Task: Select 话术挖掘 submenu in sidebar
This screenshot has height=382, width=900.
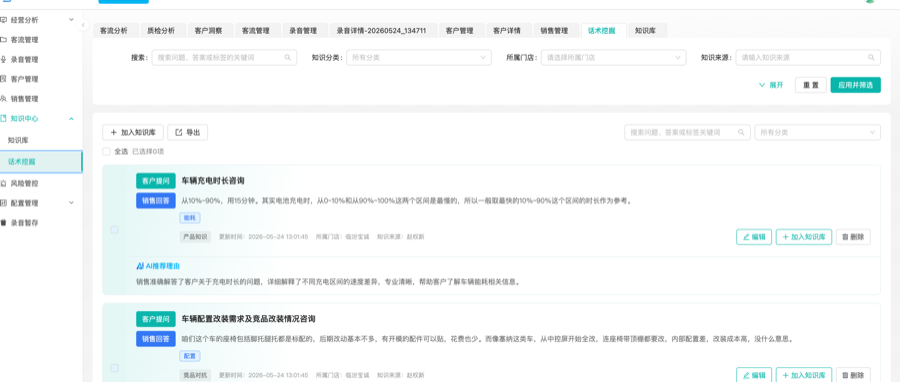Action: click(x=41, y=162)
